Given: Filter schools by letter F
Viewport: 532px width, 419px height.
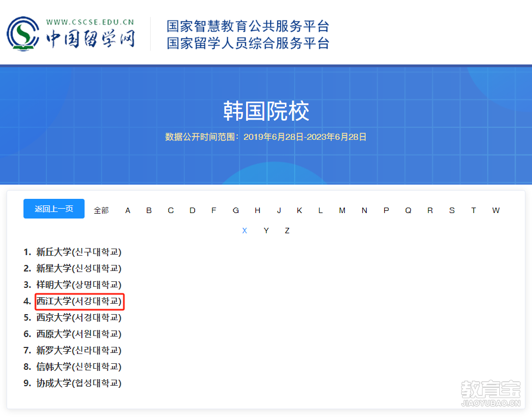Looking at the screenshot, I should (214, 210).
